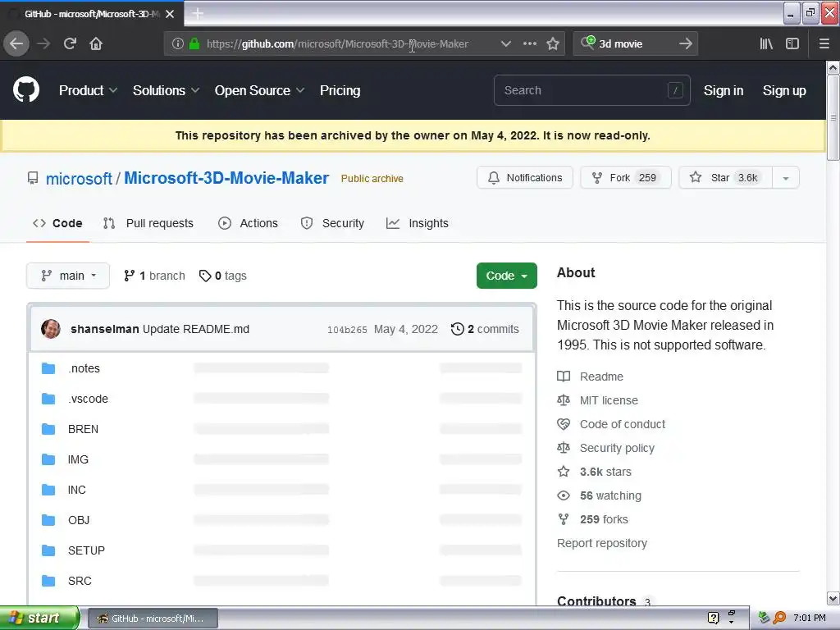Open Microsoft-3D-Movie-Maker repository title link
The height and width of the screenshot is (630, 840).
(226, 178)
